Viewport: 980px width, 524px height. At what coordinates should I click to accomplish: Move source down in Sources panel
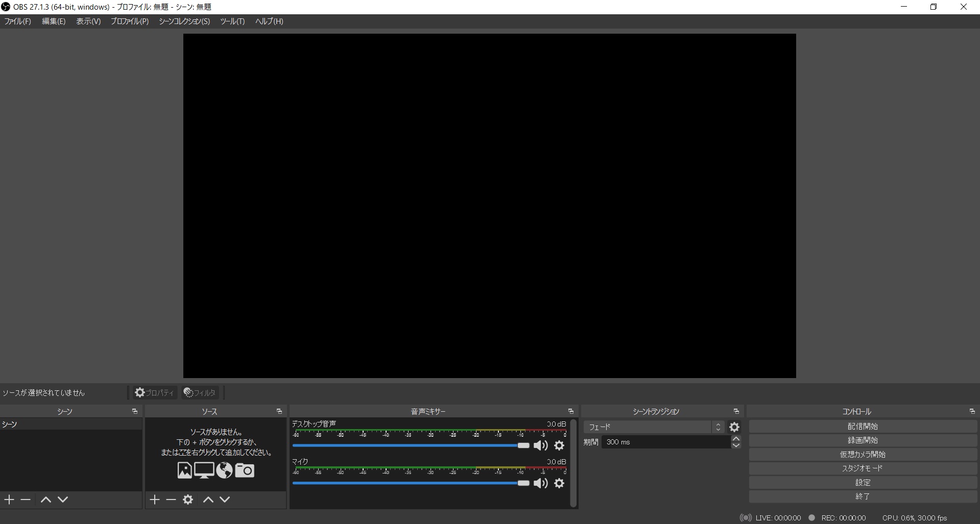point(225,500)
